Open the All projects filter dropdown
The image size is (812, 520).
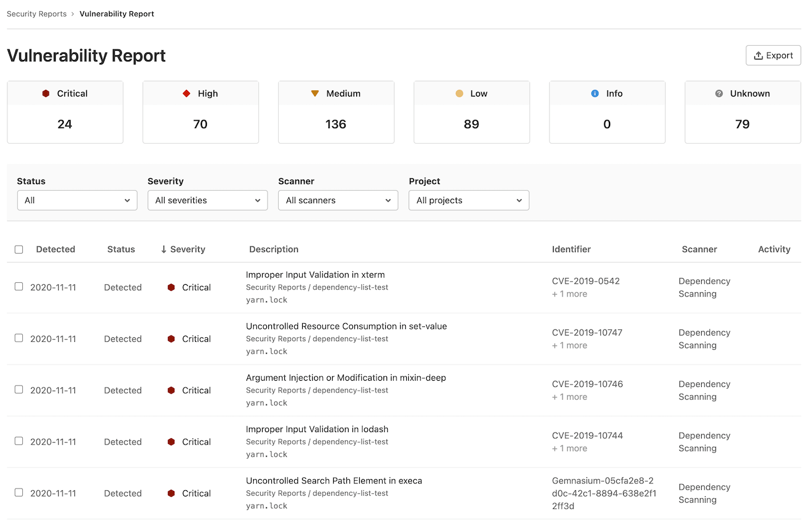point(469,201)
